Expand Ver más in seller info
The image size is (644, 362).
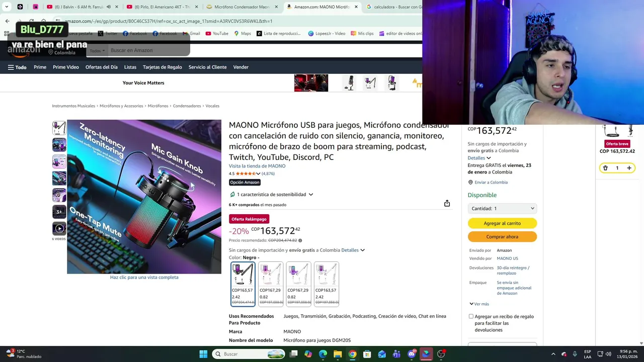point(479,304)
